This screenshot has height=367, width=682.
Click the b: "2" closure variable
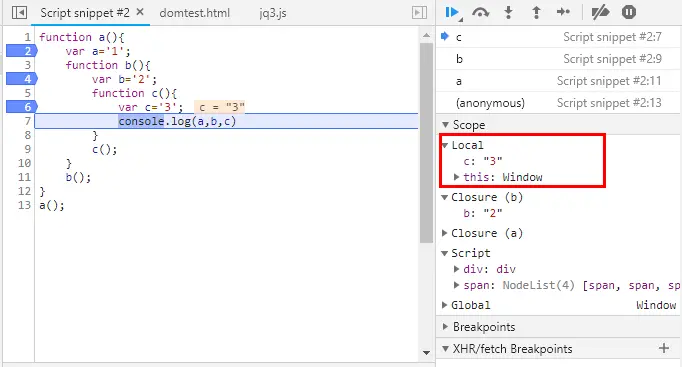(x=483, y=213)
